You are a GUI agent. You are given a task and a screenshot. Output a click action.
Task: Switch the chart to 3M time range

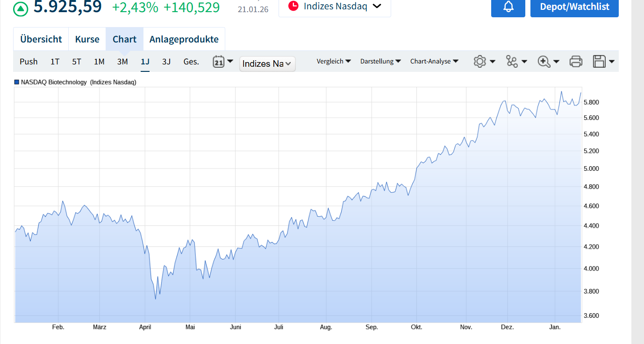(122, 62)
